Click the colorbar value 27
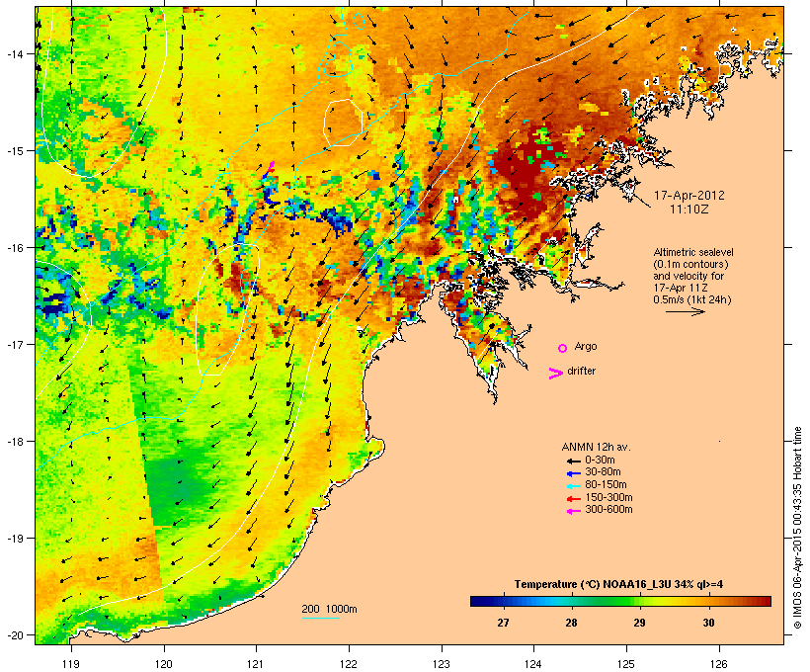The height and width of the screenshot is (672, 810). pos(503,623)
